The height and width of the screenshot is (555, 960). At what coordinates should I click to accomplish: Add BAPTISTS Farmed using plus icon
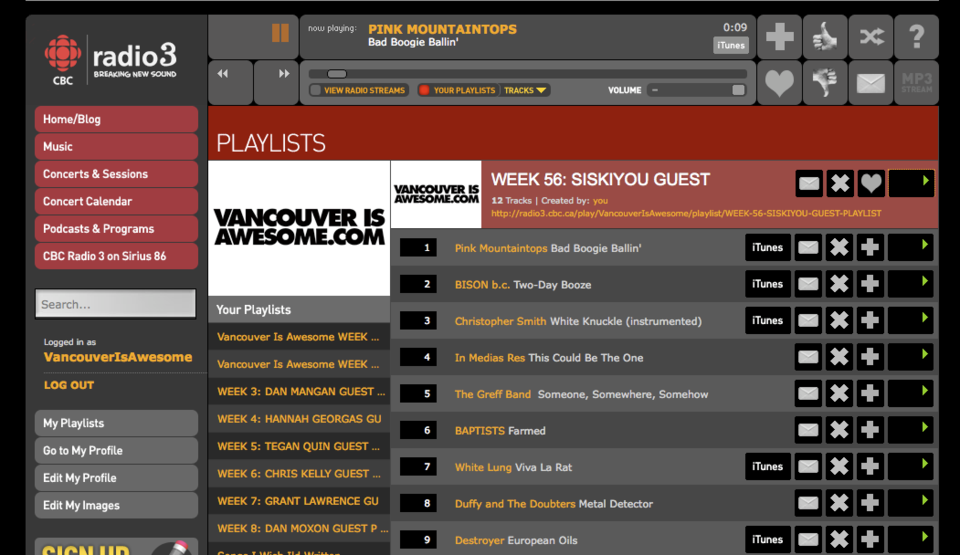(869, 430)
